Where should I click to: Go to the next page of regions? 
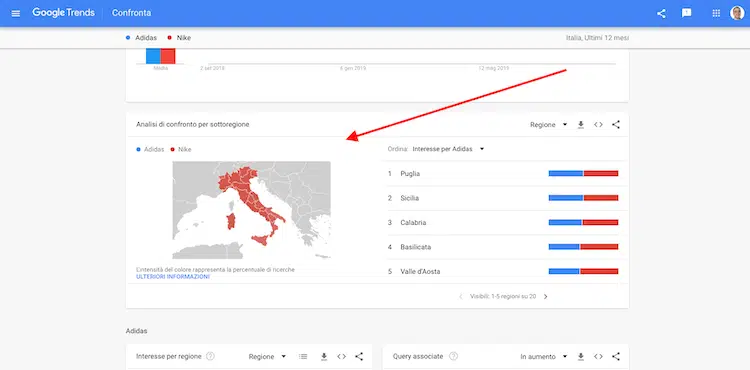(x=545, y=297)
